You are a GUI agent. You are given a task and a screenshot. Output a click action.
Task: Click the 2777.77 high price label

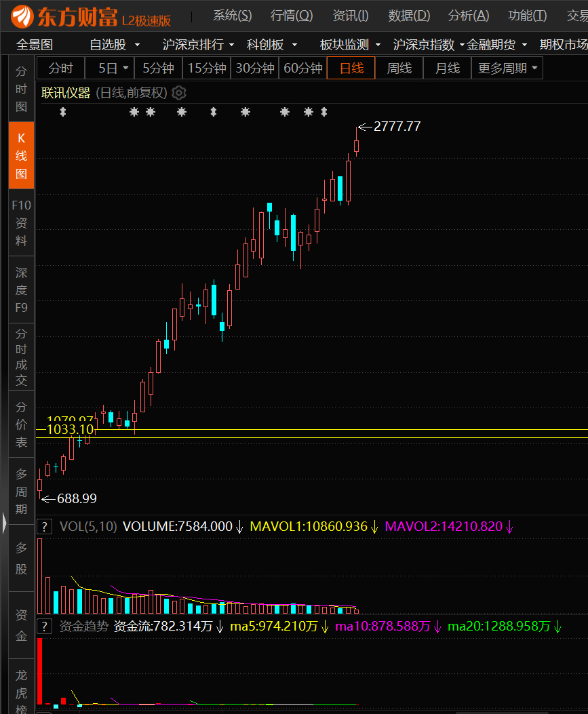[397, 126]
